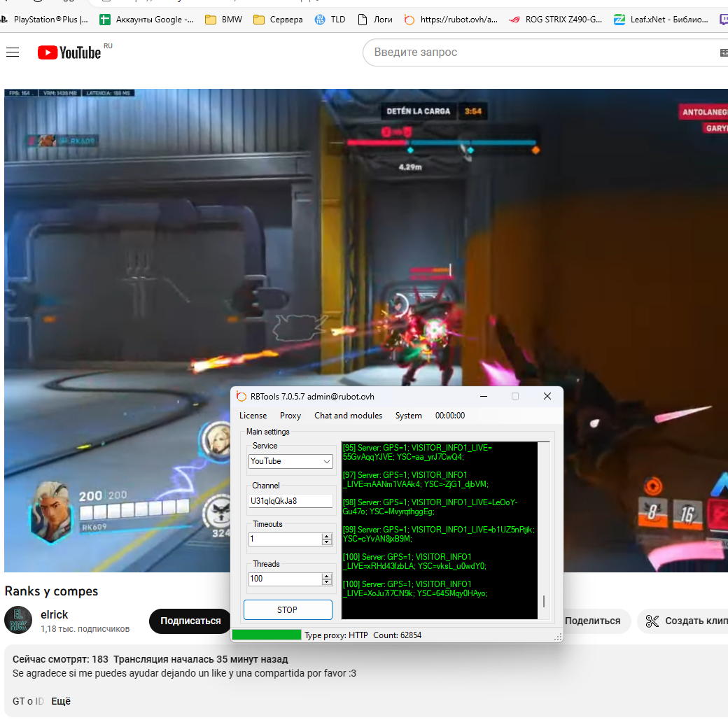
Task: Open the YouTube hamburger menu
Action: pos(13,52)
